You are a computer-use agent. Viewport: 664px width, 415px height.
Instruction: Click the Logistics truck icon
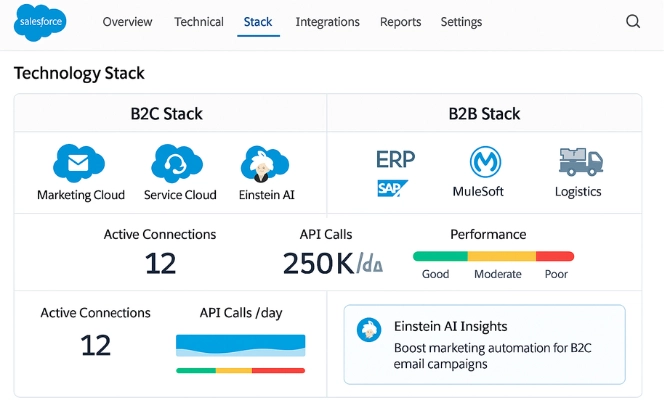point(579,162)
